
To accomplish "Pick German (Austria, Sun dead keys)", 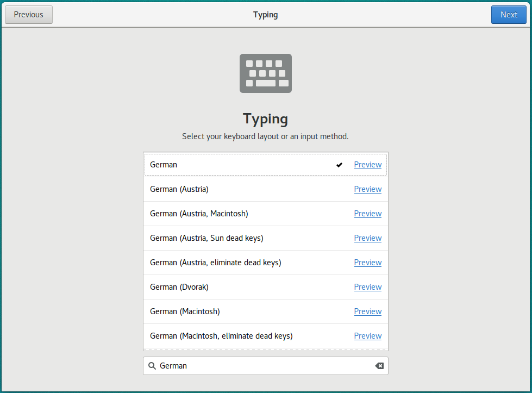I will 206,238.
